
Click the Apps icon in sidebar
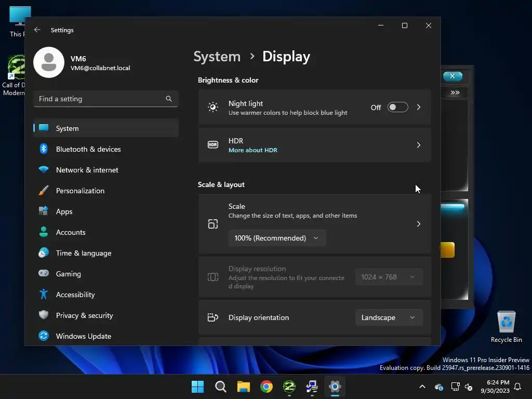pyautogui.click(x=44, y=211)
